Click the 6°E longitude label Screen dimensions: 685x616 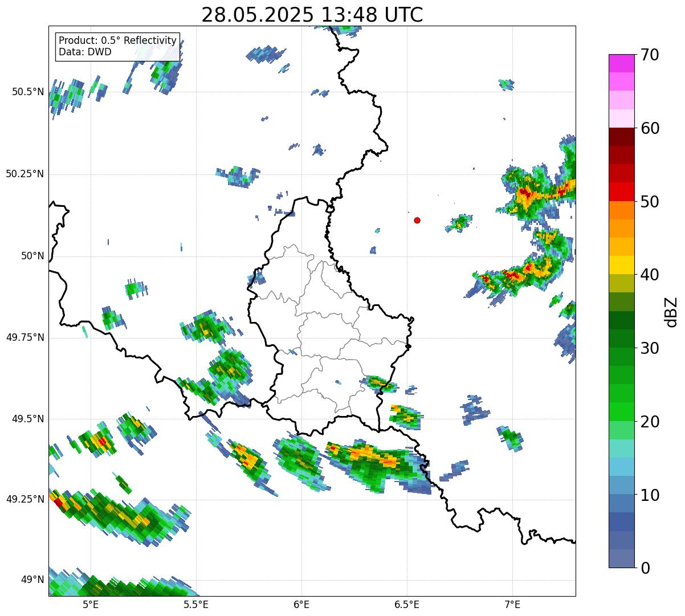[301, 604]
